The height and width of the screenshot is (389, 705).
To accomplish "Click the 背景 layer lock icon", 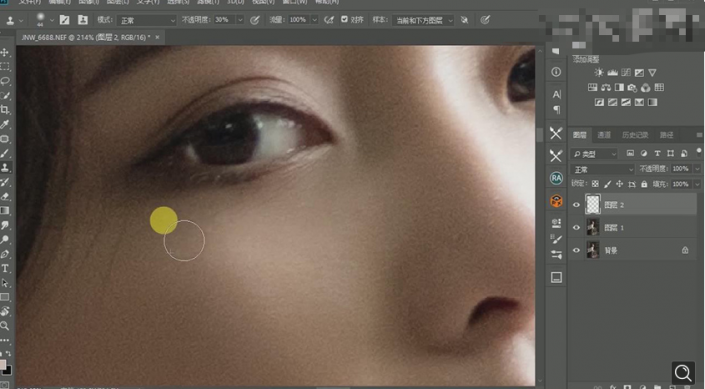I will (x=685, y=250).
